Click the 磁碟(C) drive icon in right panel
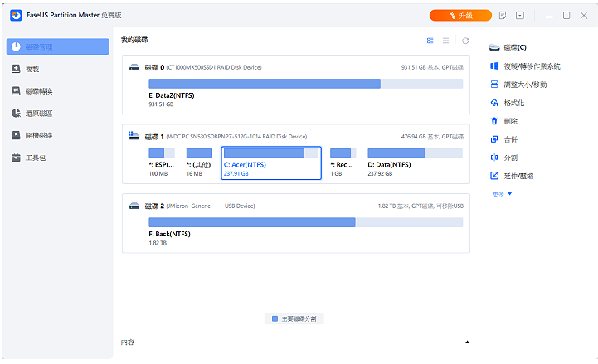This screenshot has width=598, height=364. click(x=494, y=47)
